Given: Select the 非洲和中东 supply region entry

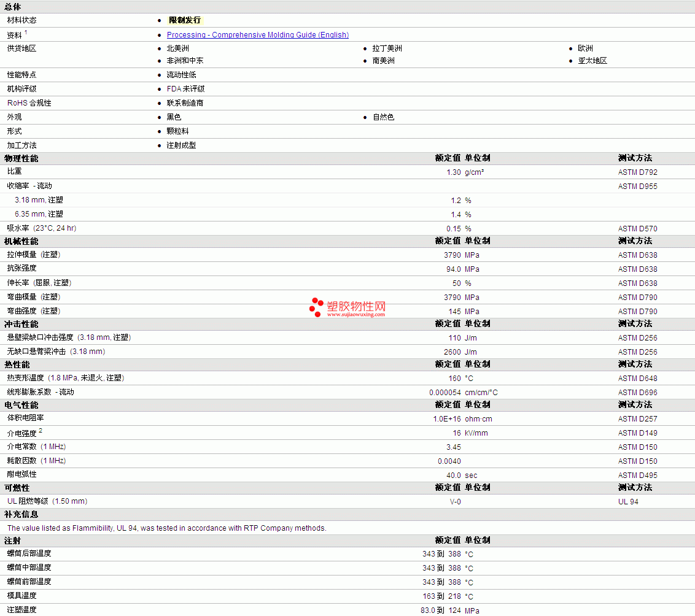Looking at the screenshot, I should [x=185, y=61].
